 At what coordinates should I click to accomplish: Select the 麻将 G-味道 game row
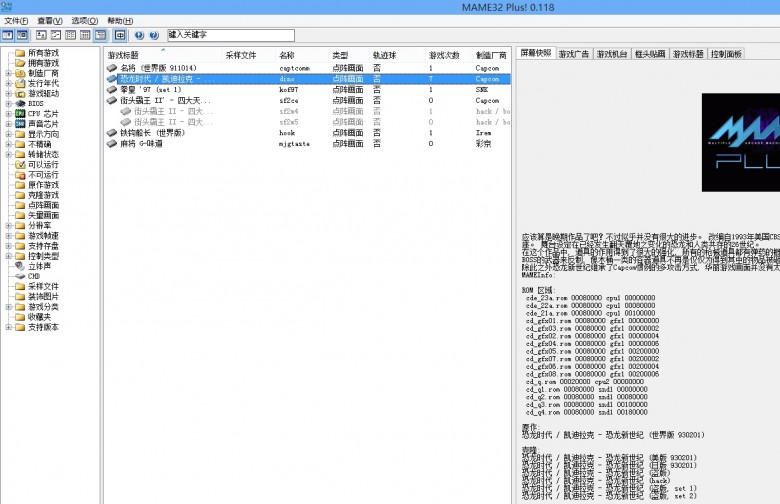(x=308, y=143)
